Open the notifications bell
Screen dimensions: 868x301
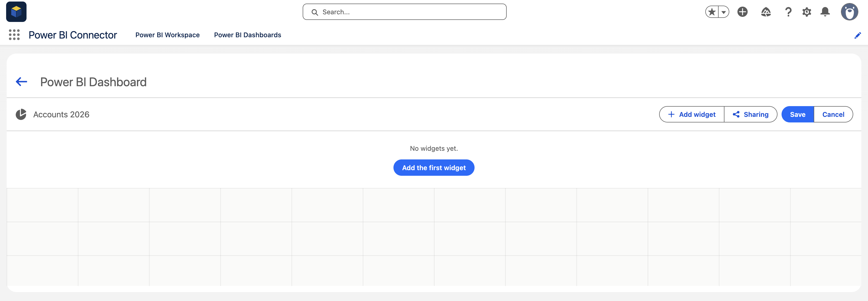(825, 12)
